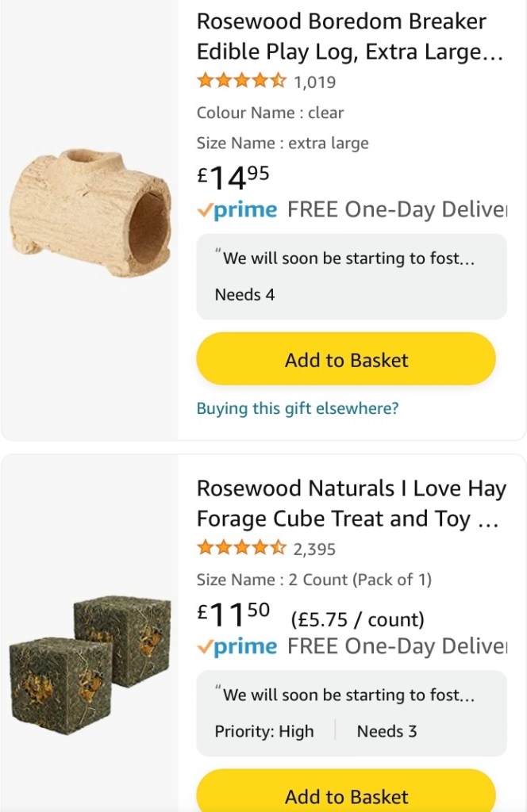Click 'Size Name : extra large' text

point(283,144)
